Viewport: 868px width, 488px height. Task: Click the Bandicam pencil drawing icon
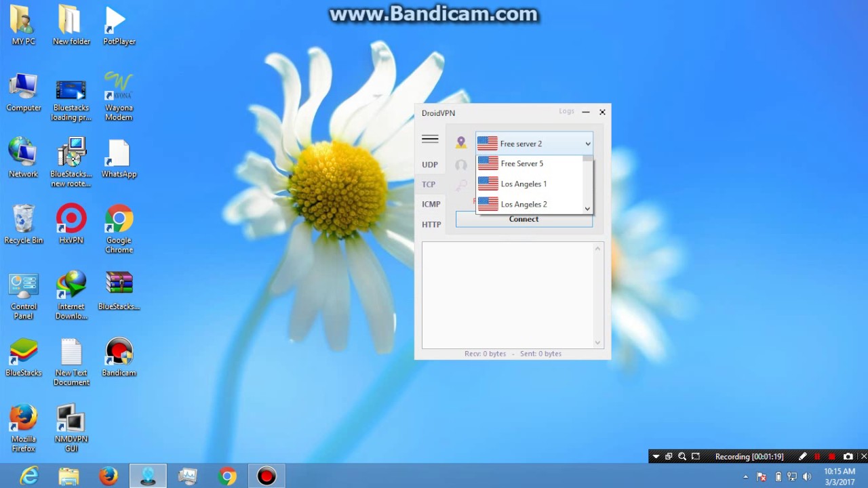point(803,457)
